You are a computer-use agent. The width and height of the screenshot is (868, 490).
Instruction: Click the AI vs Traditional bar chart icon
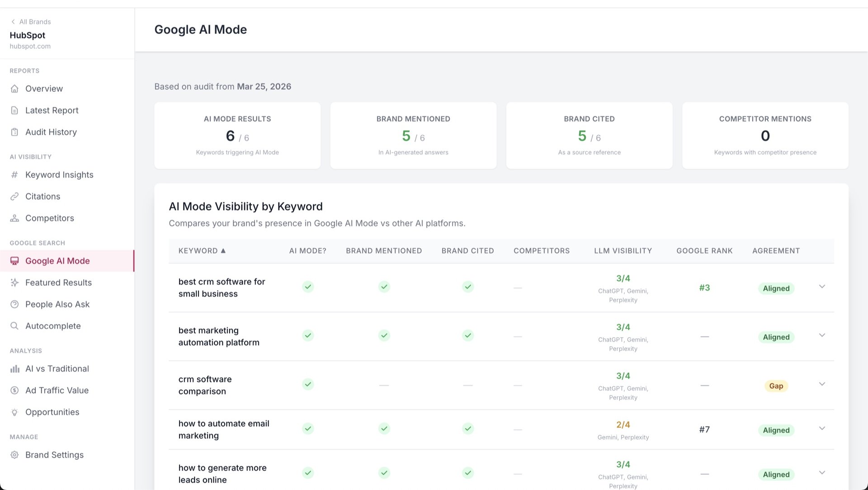[14, 368]
